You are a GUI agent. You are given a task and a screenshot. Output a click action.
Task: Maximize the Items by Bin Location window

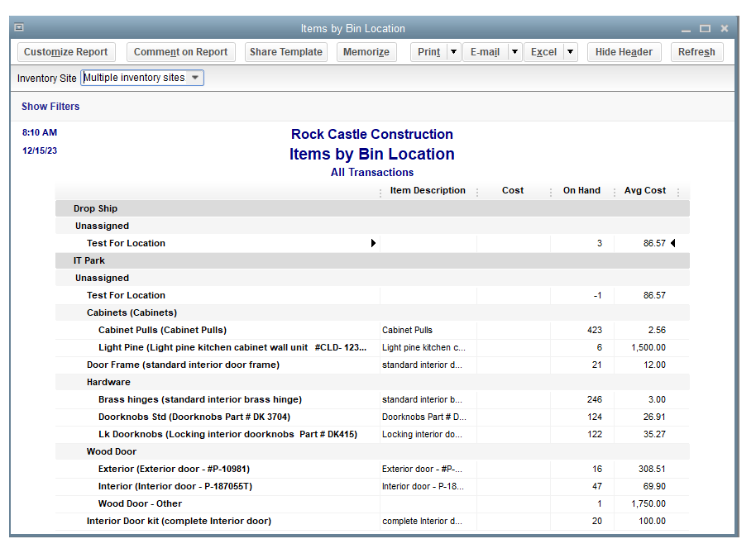tap(705, 28)
